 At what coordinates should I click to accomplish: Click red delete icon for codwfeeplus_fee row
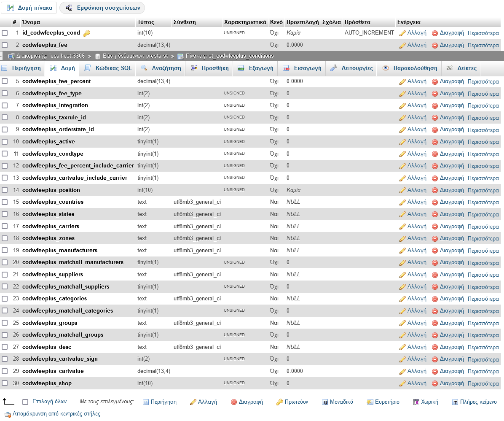click(x=435, y=46)
